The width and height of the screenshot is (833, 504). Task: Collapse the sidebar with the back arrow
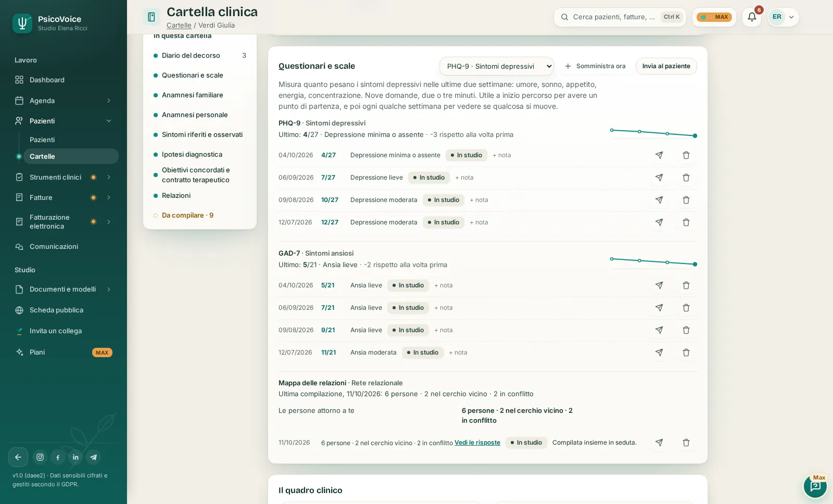(x=18, y=457)
